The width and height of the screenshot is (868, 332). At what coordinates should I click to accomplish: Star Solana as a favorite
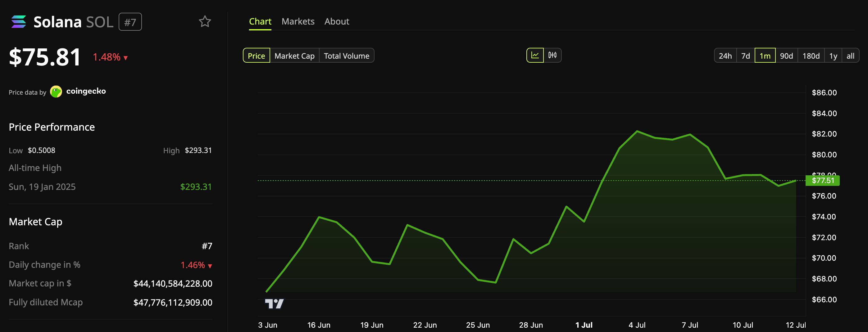205,21
